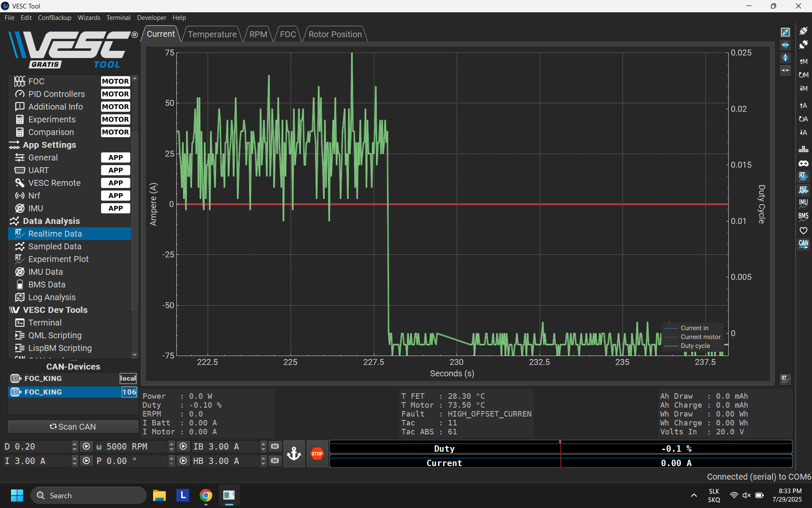Run position P 0.00 play button
Viewport: 812px width, 508px height.
(x=183, y=461)
